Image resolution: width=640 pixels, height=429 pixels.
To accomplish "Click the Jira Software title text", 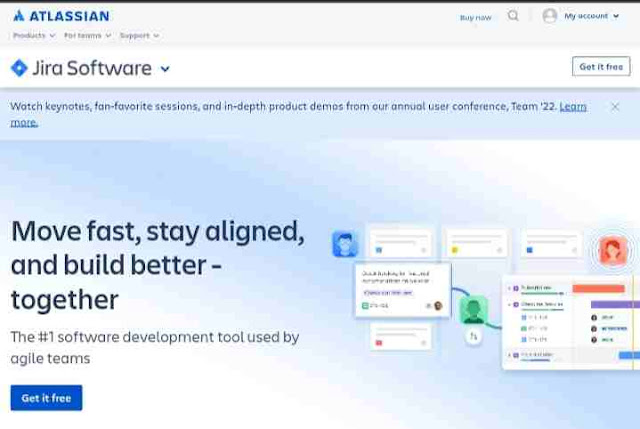I will pyautogui.click(x=92, y=68).
